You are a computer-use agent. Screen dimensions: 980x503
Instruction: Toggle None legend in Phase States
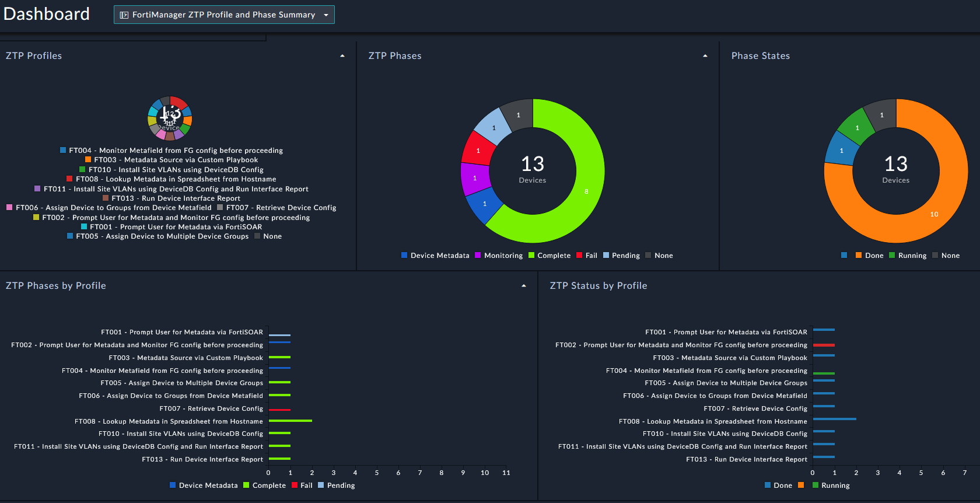946,256
